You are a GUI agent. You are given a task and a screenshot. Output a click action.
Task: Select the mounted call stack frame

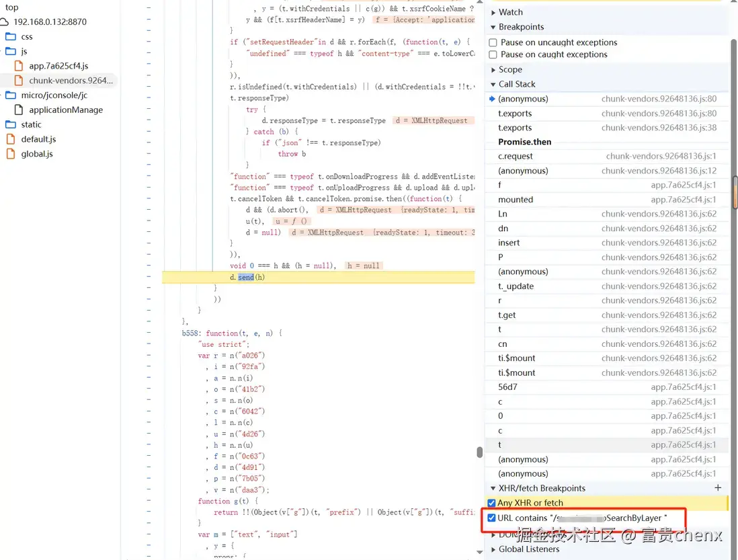click(x=607, y=200)
